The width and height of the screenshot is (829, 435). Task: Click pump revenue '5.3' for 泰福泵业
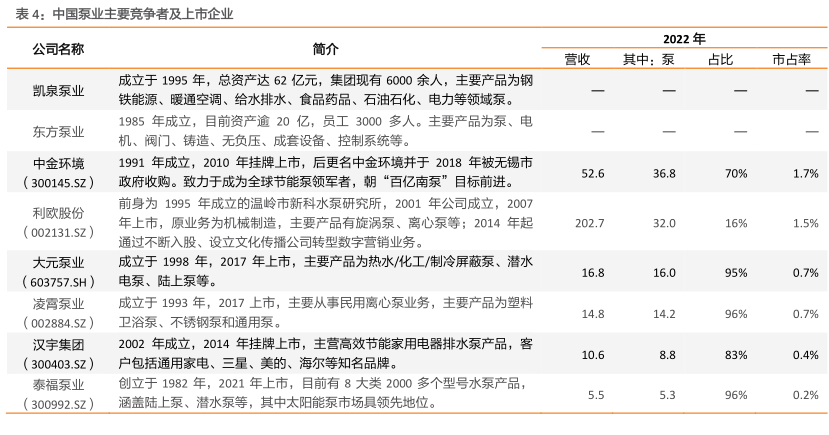[x=667, y=395]
